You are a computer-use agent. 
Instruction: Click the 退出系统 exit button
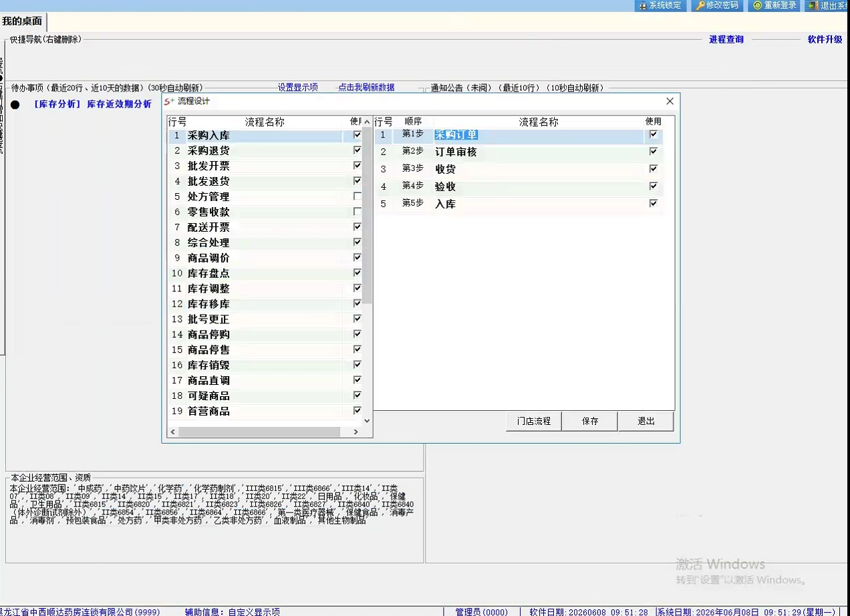[x=827, y=5]
